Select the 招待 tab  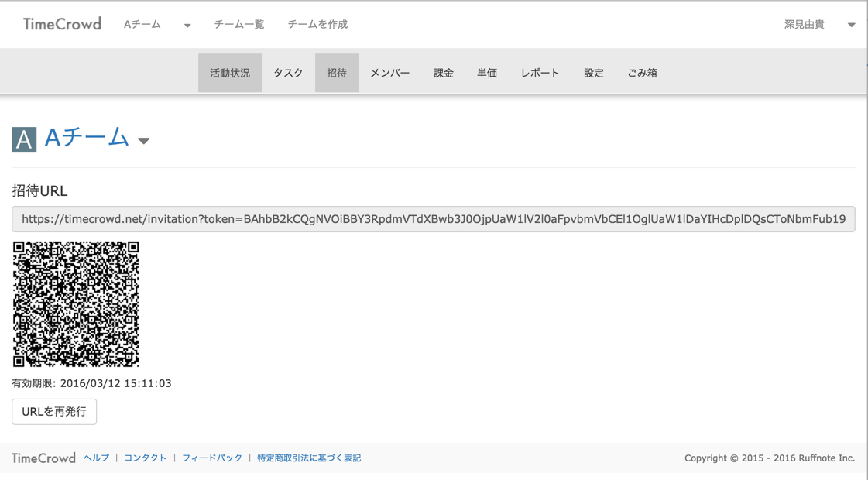[x=337, y=73]
